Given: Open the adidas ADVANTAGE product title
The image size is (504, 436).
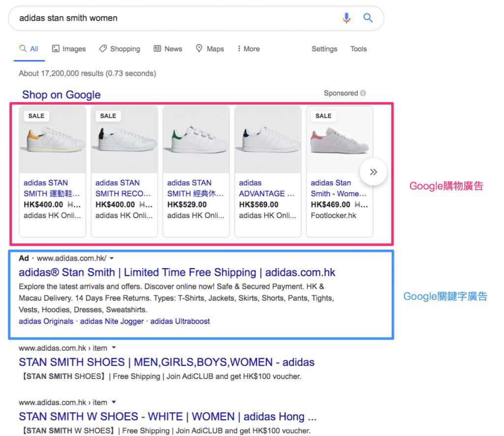Looking at the screenshot, I should [267, 188].
